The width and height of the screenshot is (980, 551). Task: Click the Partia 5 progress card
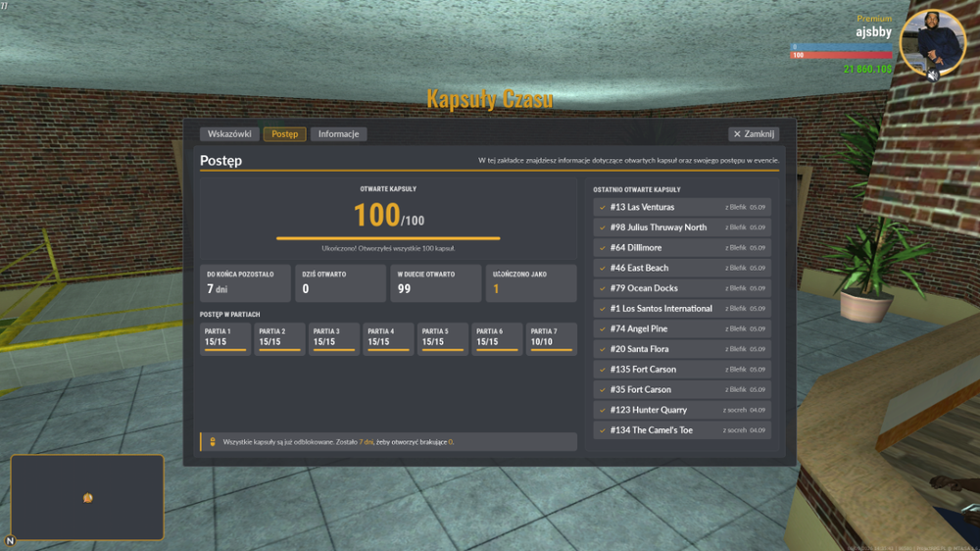tap(443, 339)
